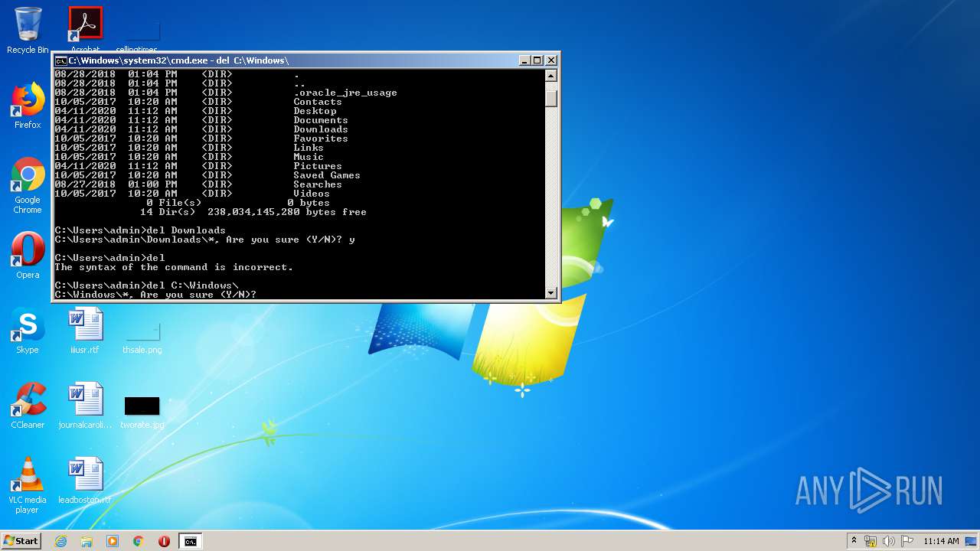980x551 pixels.
Task: Launch Google Chrome desktop shortcut
Action: tap(28, 185)
